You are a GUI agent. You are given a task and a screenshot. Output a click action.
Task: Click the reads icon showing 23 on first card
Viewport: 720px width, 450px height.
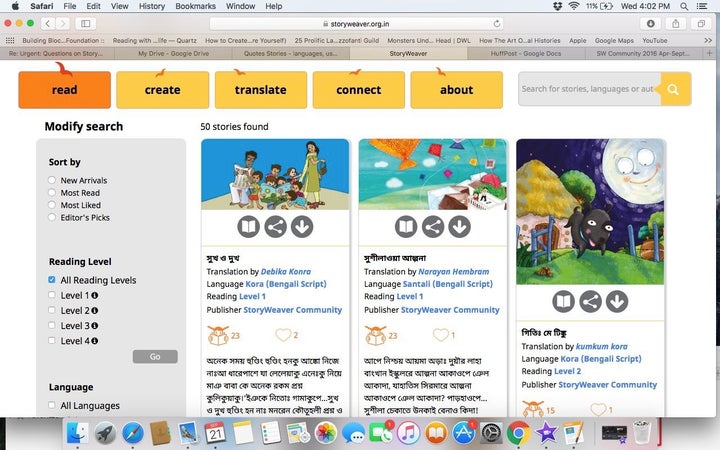coord(218,335)
